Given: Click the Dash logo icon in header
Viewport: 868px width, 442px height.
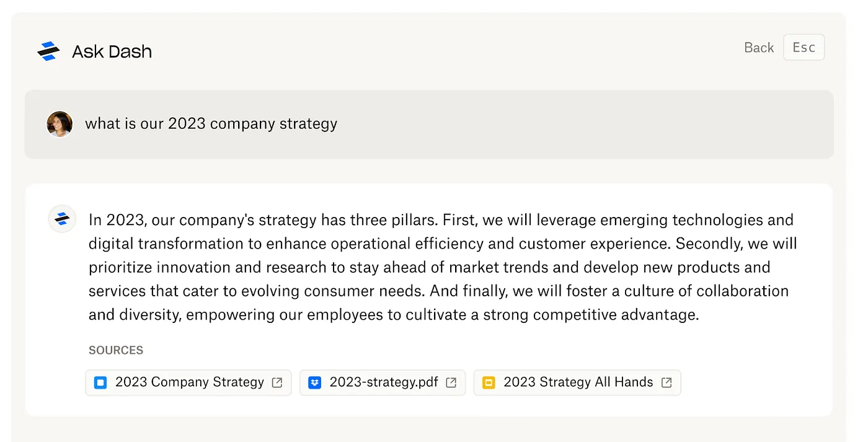Looking at the screenshot, I should pyautogui.click(x=48, y=51).
